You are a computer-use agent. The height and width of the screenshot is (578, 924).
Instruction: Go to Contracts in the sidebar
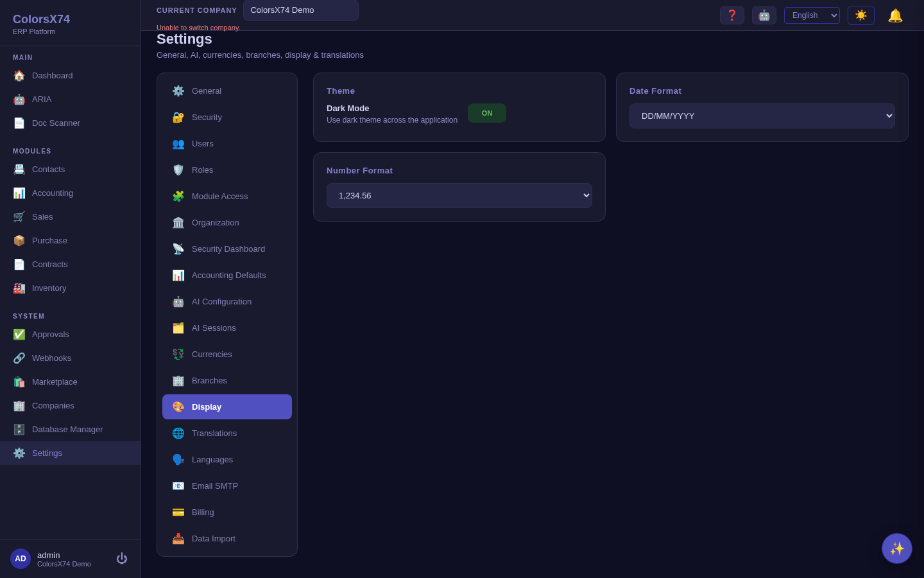click(71, 265)
